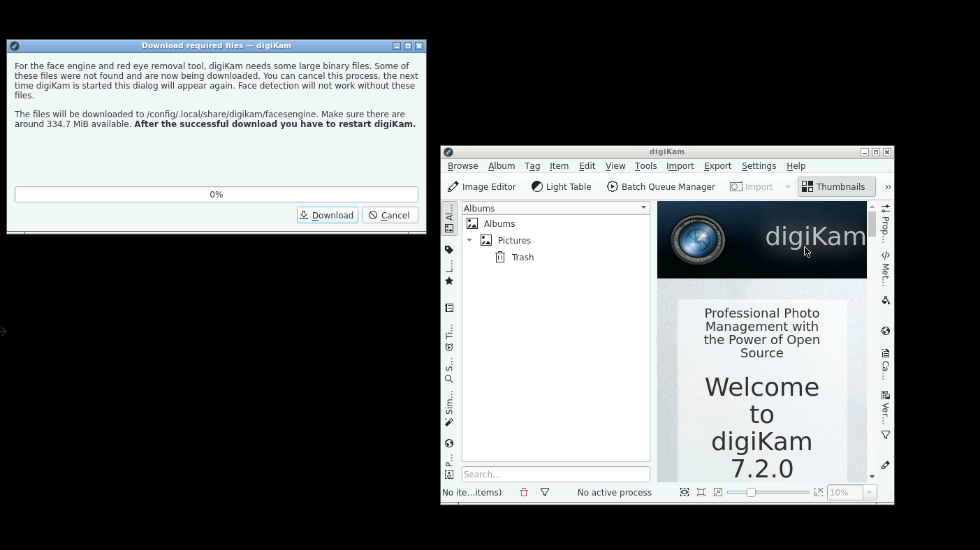Click the Download button
Viewport: 980px width, 550px height.
328,215
